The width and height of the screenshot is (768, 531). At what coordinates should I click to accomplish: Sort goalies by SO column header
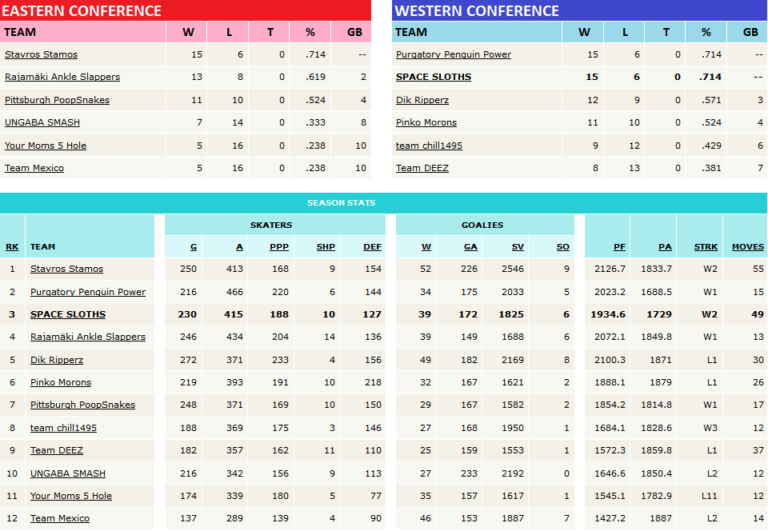coord(563,247)
